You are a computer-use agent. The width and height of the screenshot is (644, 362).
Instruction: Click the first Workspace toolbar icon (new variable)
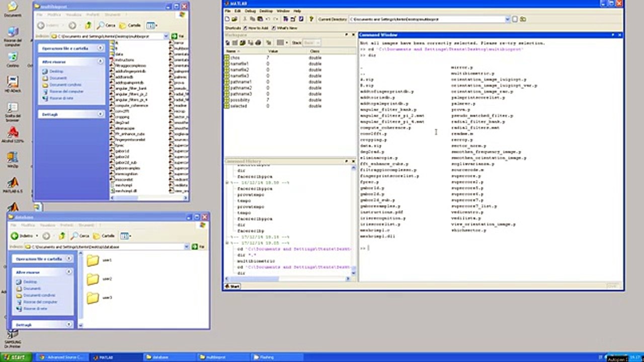pos(228,43)
